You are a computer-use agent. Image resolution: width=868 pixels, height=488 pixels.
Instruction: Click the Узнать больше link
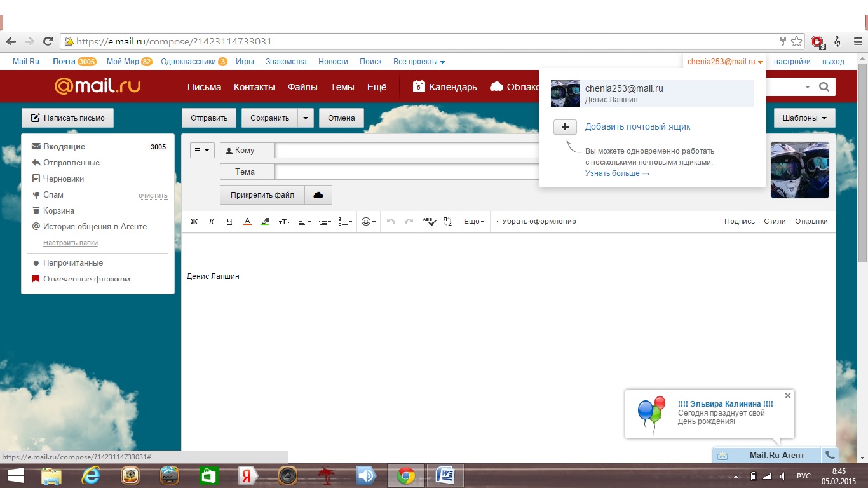(x=617, y=173)
